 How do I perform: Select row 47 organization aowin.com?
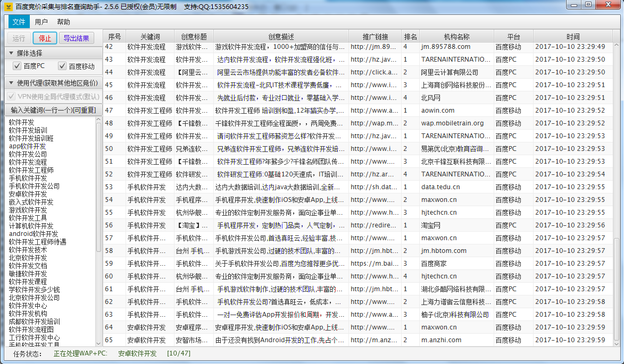point(438,111)
